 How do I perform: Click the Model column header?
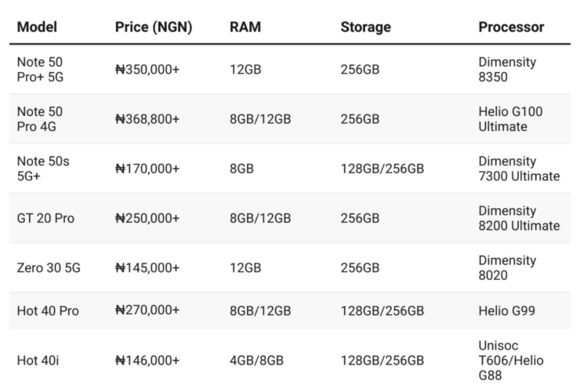(37, 27)
